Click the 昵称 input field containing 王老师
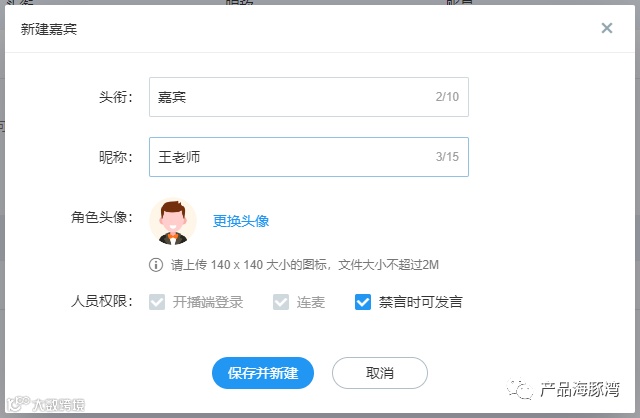This screenshot has height=418, width=640. (309, 157)
